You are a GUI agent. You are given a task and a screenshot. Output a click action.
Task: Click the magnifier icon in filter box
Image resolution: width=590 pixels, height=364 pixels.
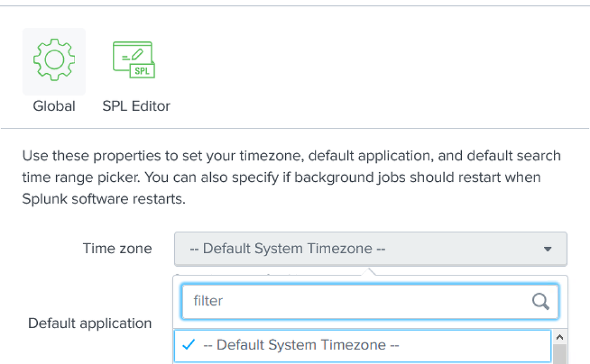coord(540,301)
